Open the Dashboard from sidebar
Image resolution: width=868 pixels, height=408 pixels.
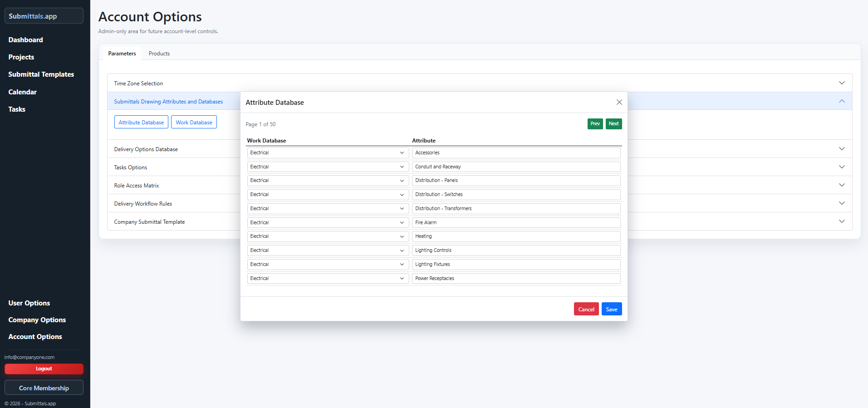tap(26, 40)
